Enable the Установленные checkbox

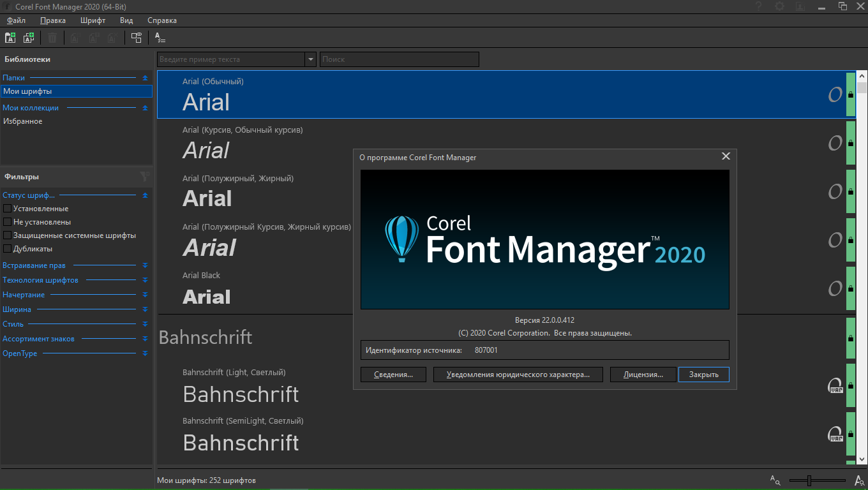[8, 209]
